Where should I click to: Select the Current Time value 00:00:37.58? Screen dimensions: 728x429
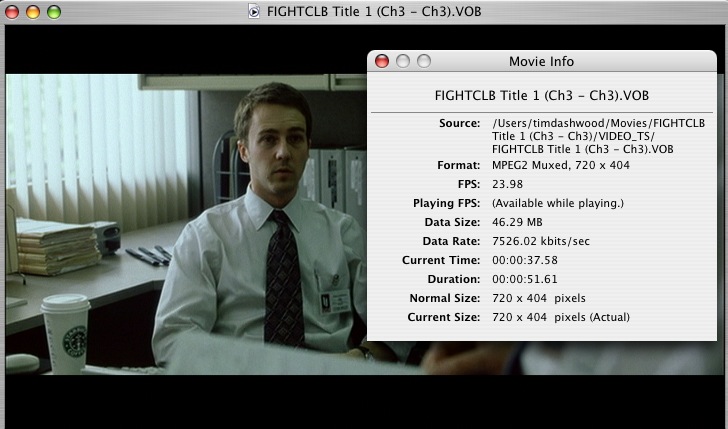[525, 260]
